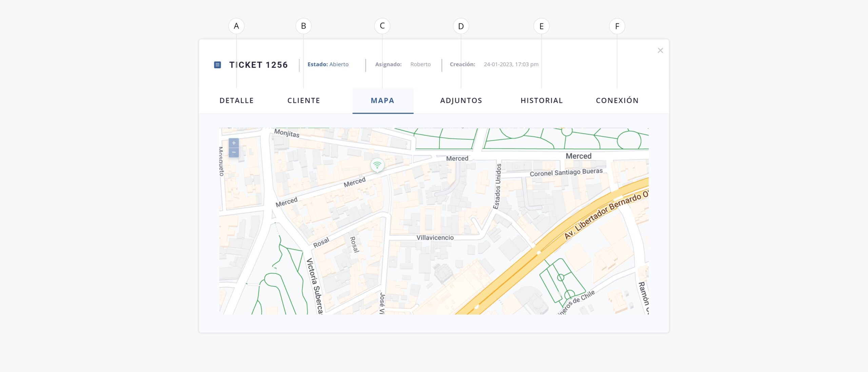Click annotation marker D circle
The width and height of the screenshot is (868, 372).
[x=461, y=26]
